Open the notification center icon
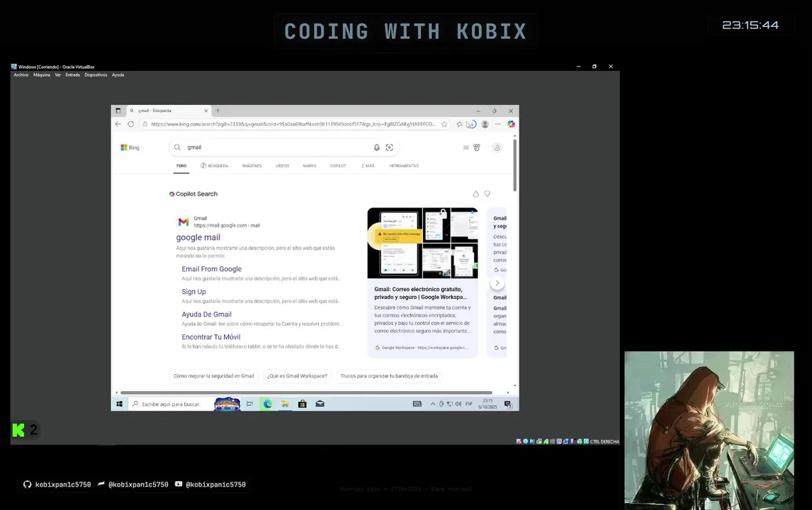The width and height of the screenshot is (812, 510). [508, 404]
